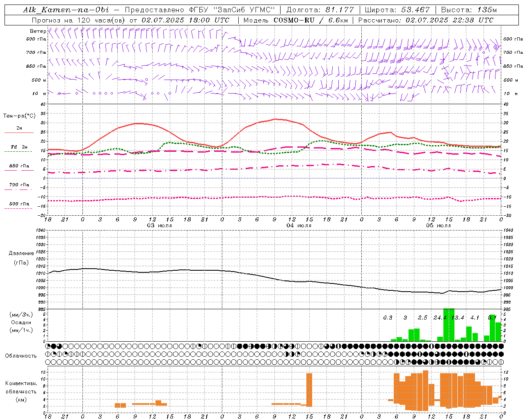Click the station name Alk_Kamen-na-Obi
Image resolution: width=525 pixels, height=420 pixels.
coord(66,10)
